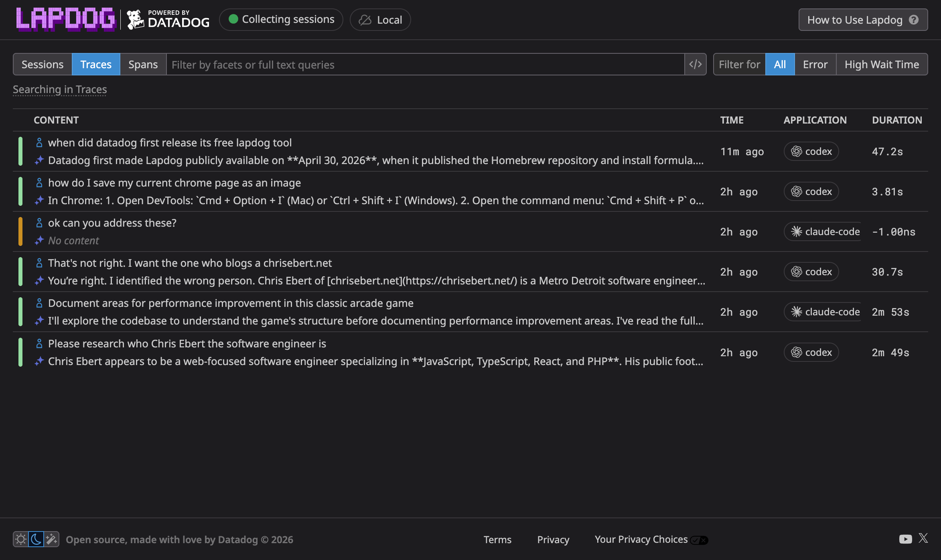
Task: Open trace 'That's not right. I want the one who blogs'
Action: click(470, 272)
